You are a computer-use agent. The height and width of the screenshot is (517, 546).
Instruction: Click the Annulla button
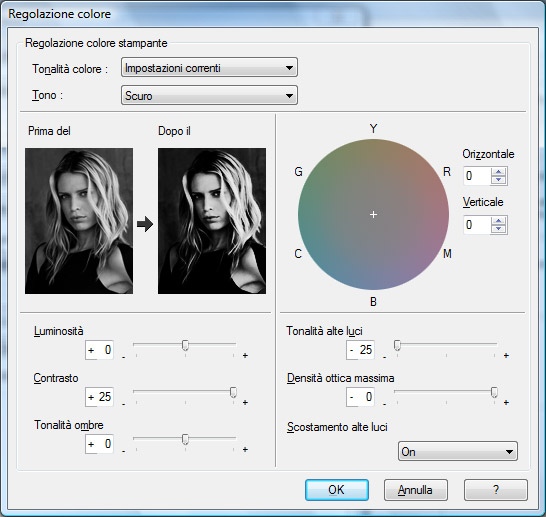click(416, 490)
